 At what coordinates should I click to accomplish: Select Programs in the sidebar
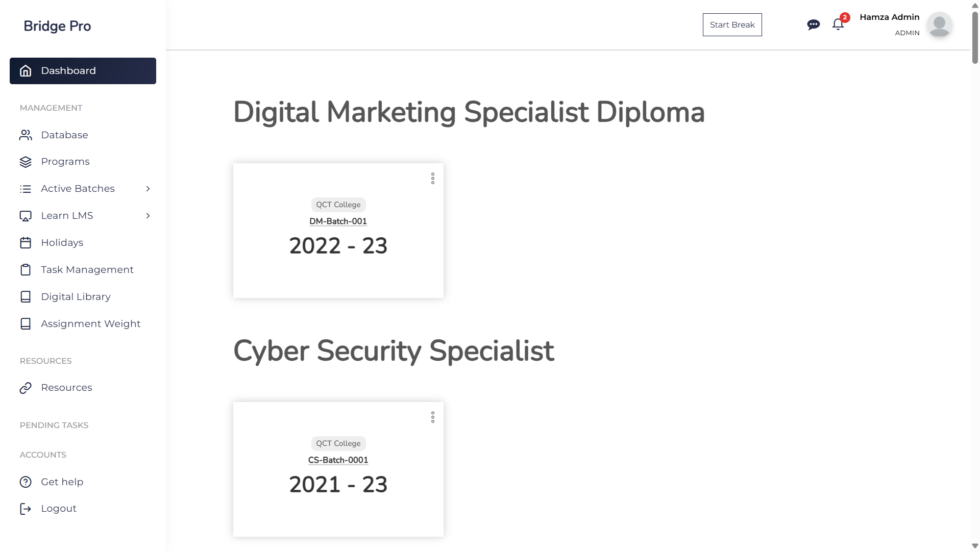click(x=65, y=162)
